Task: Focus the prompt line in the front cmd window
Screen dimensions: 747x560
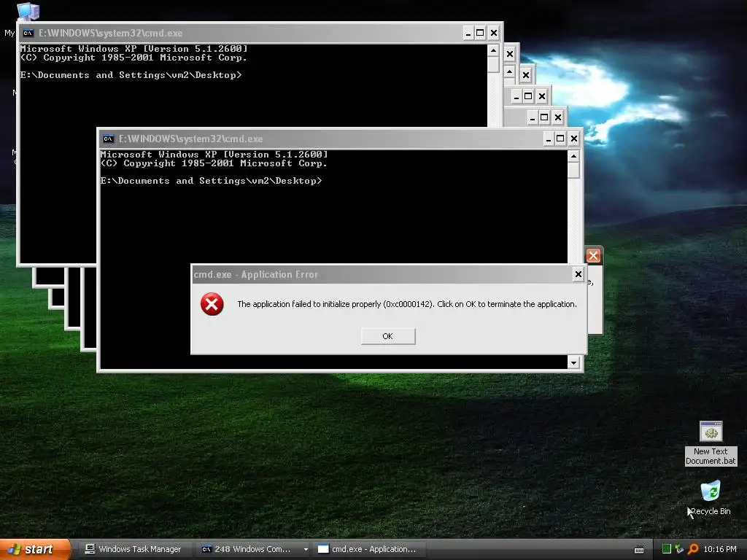Action: pyautogui.click(x=211, y=181)
